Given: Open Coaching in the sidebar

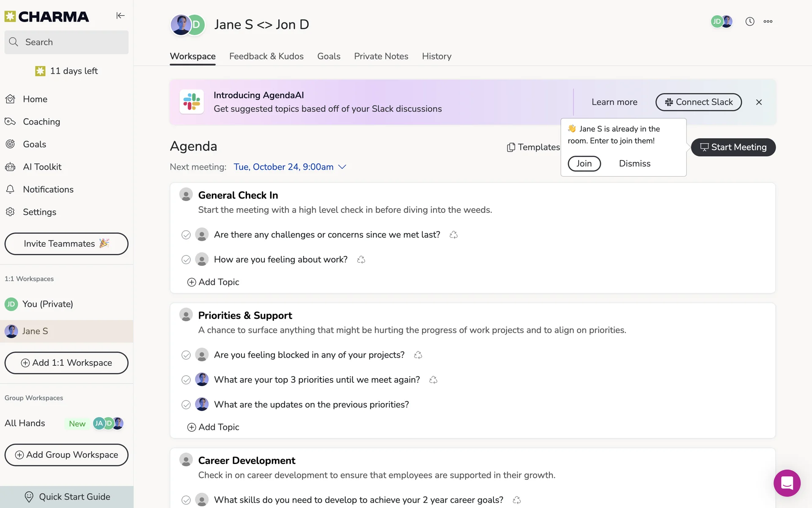Looking at the screenshot, I should coord(41,122).
